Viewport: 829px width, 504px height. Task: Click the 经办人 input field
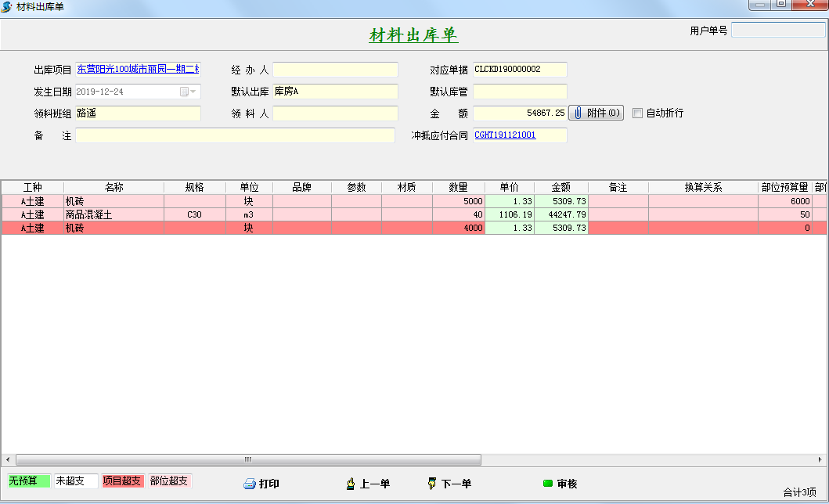(335, 70)
